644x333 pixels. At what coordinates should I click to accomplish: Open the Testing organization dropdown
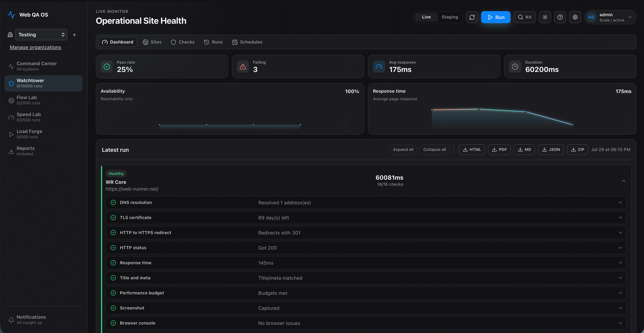[41, 35]
